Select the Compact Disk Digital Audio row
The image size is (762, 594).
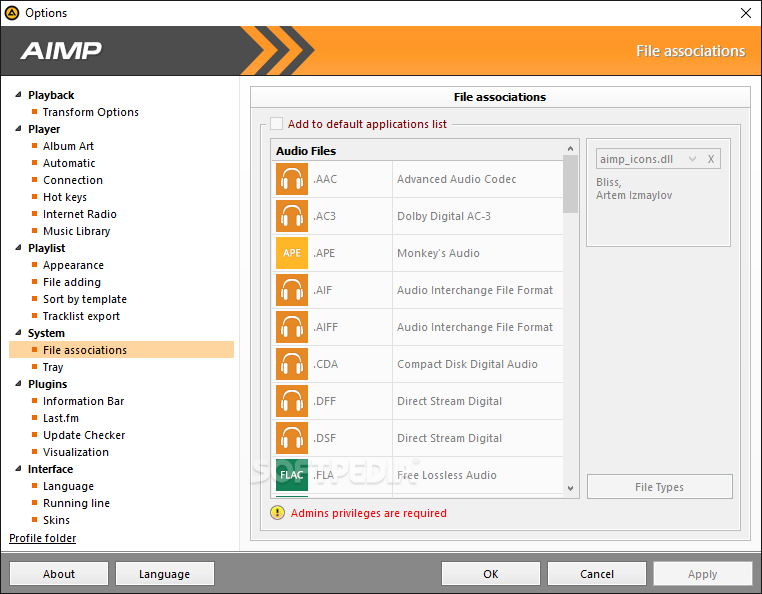coord(418,364)
